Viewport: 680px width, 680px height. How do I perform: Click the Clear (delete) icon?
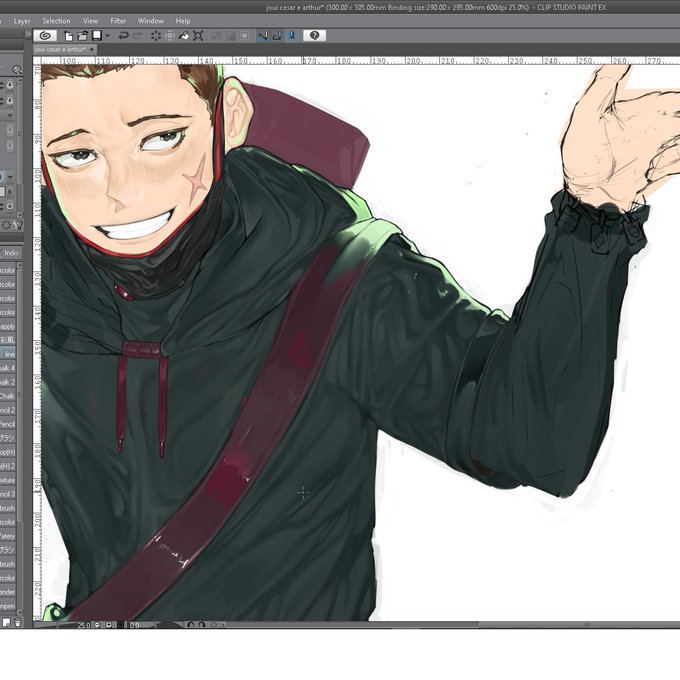[156, 36]
